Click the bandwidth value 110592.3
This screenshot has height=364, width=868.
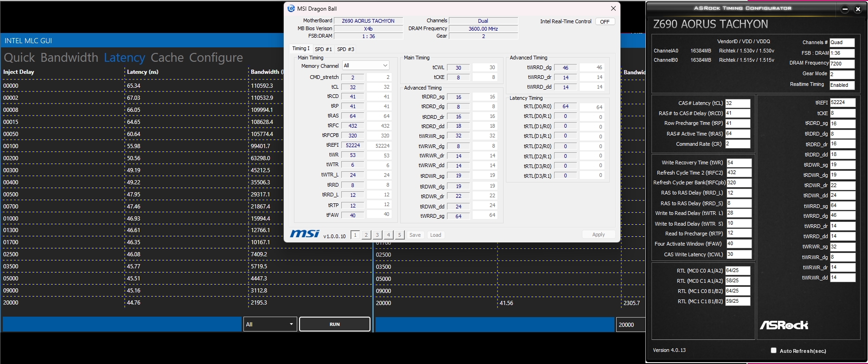point(262,86)
